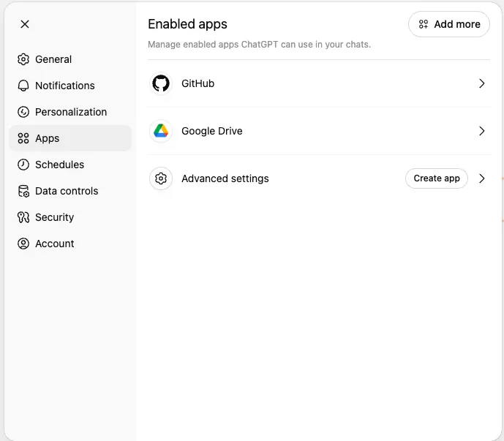Image resolution: width=504 pixels, height=441 pixels.
Task: Close the settings dialog with the X
Action: (x=25, y=24)
